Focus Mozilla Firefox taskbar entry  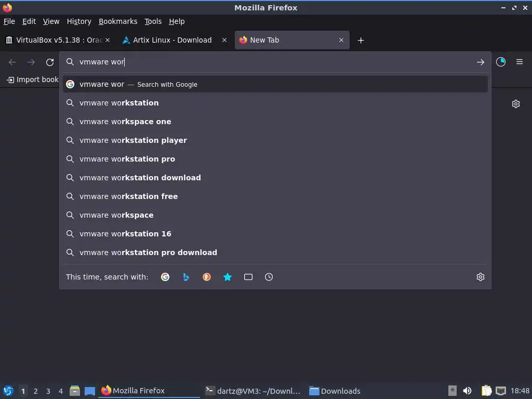pos(149,391)
